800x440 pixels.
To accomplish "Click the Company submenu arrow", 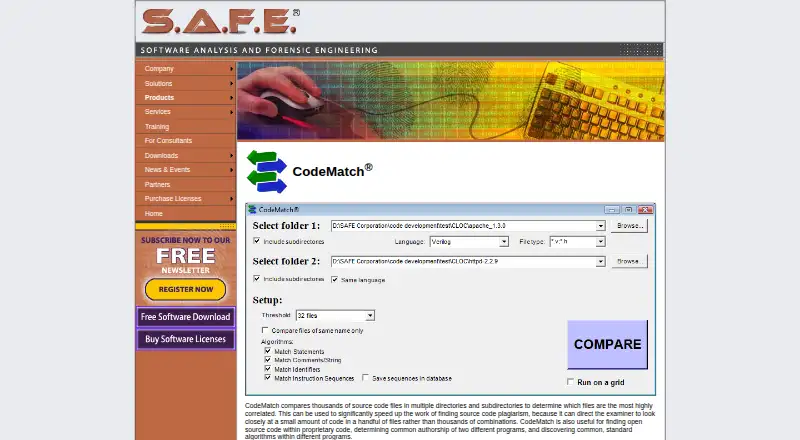I will [232, 69].
